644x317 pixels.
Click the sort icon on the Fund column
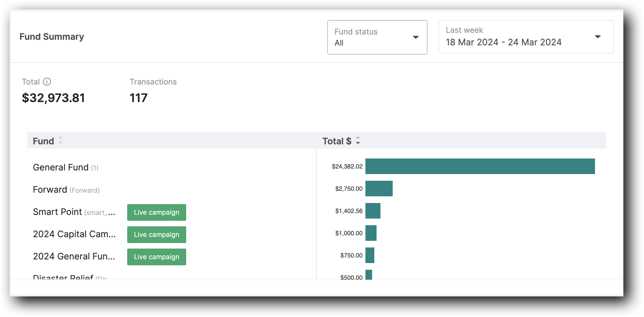coord(60,141)
